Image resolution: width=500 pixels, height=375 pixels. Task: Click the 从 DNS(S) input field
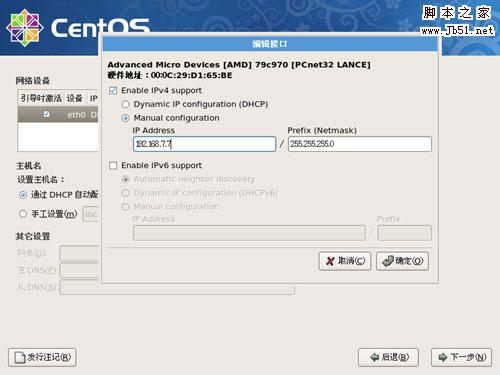point(177,287)
